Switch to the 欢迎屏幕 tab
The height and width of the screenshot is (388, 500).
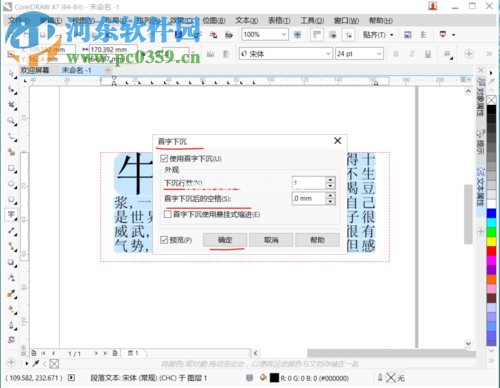coord(35,70)
